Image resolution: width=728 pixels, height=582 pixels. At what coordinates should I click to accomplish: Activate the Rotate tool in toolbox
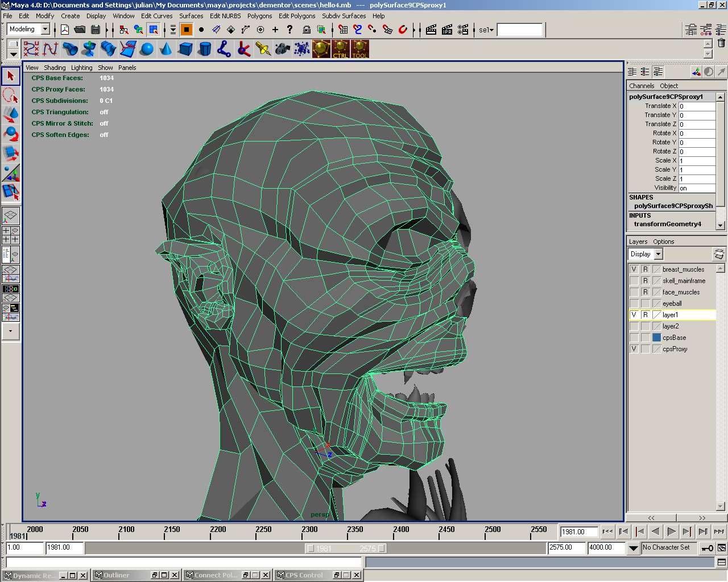pos(10,134)
